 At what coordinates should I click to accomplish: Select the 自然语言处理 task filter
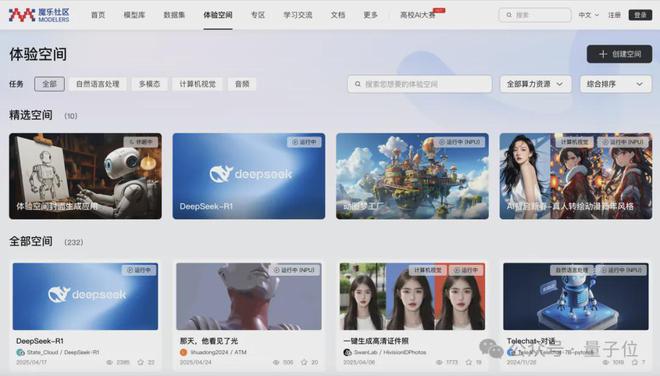pyautogui.click(x=98, y=84)
